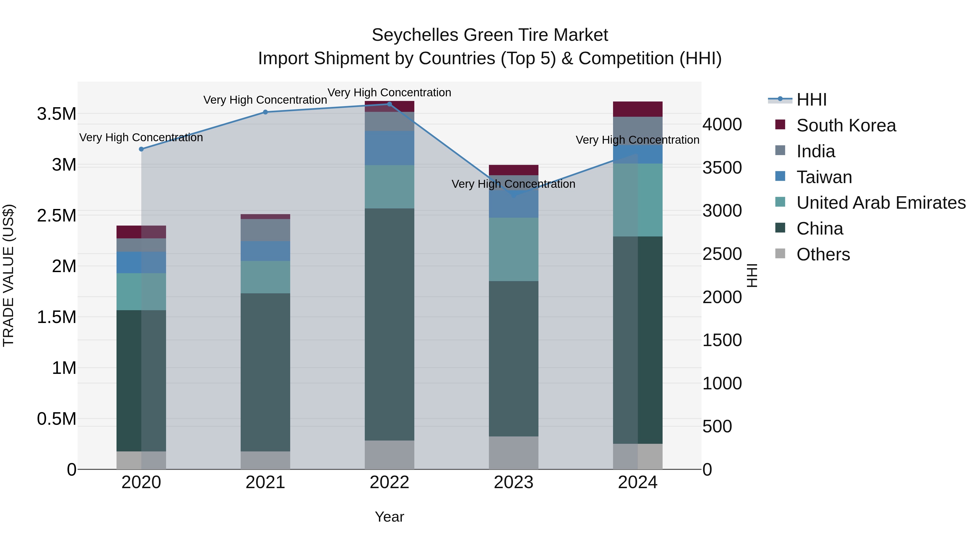Select the 2022 United Arab Emirates segment
Viewport: 980px width, 551px height.
pyautogui.click(x=390, y=187)
